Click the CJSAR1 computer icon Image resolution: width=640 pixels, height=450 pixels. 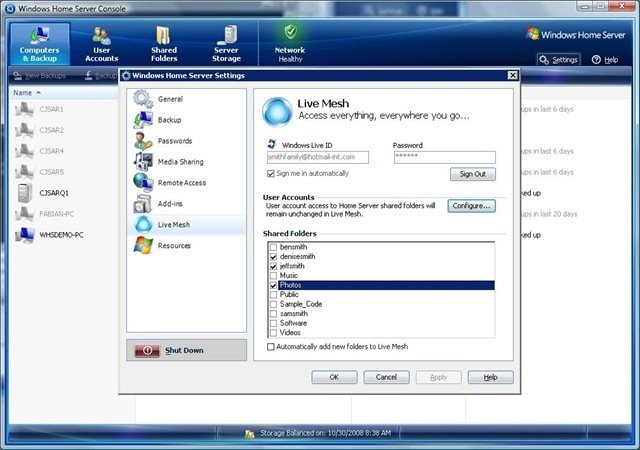(x=24, y=109)
